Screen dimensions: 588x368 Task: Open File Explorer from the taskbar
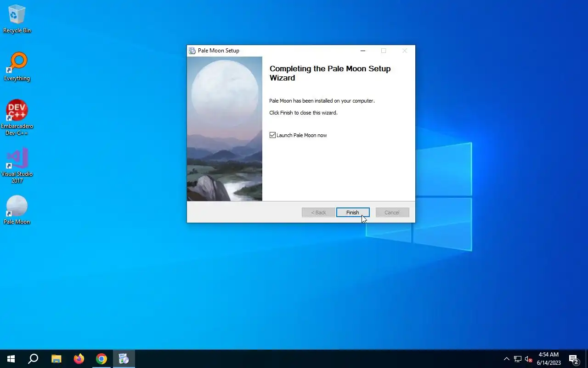56,359
